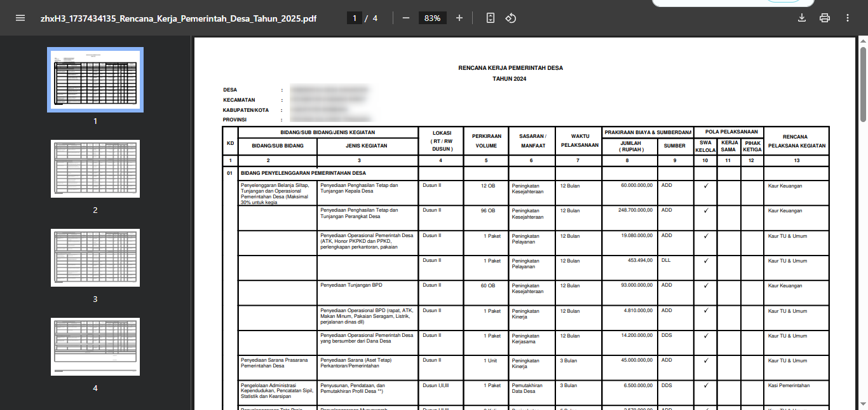Screen dimensions: 868x410
Task: Click the TAHUN 2024 subtitle
Action: click(x=510, y=79)
